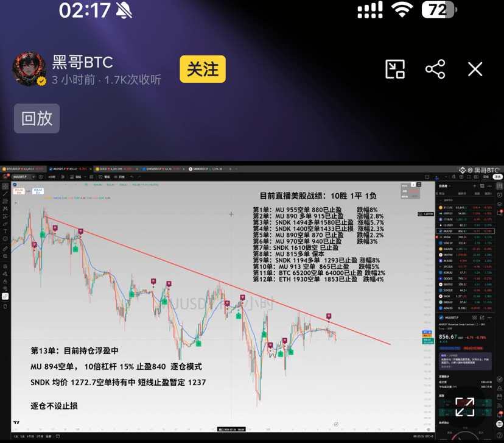Open the chat icon with red badge

tap(500, 212)
